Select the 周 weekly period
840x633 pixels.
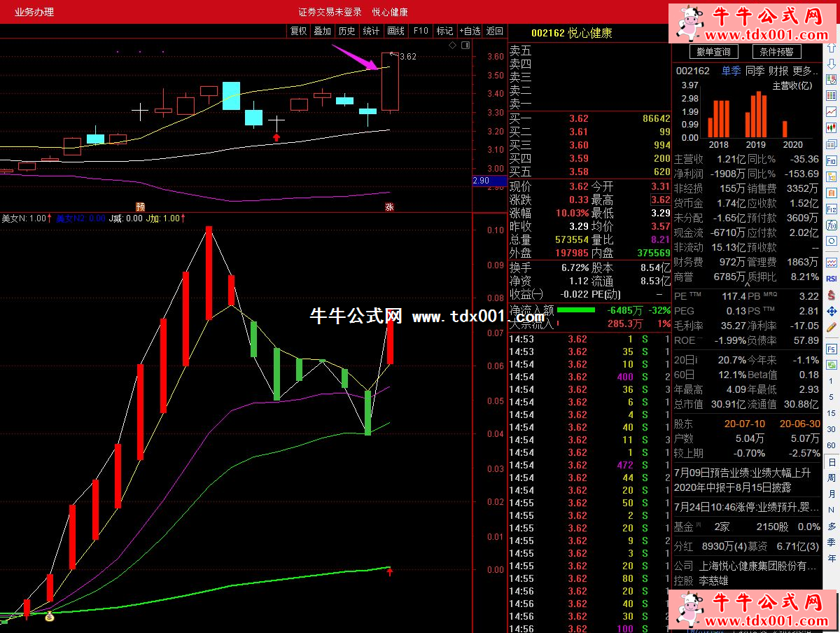[832, 478]
